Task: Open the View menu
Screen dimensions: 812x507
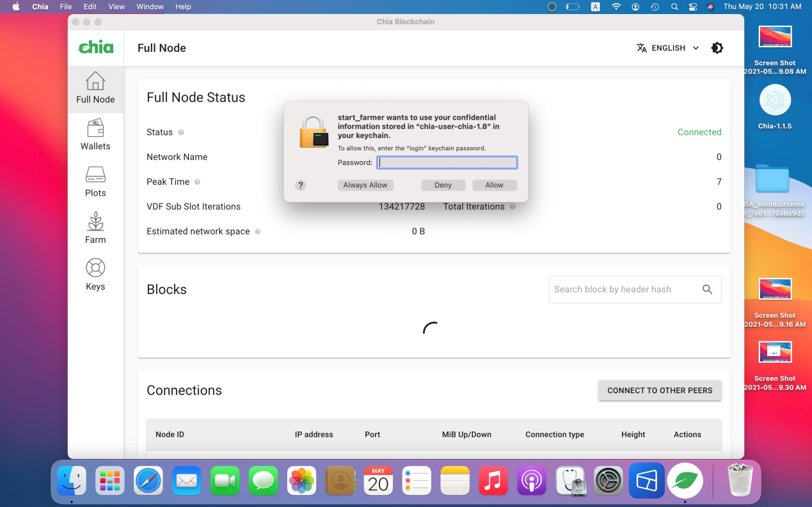Action: (116, 6)
